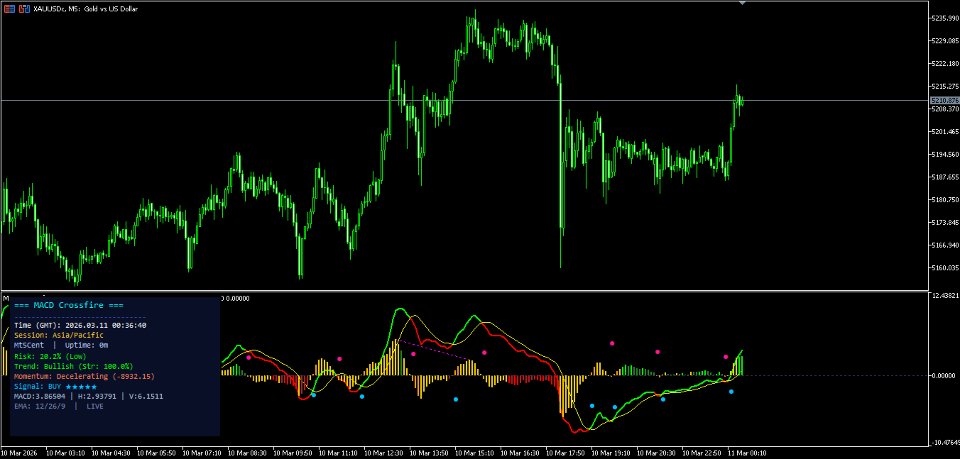Screen dimensions: 960x459
Task: Click the Session: Asia/Pacific line
Action: 59,335
